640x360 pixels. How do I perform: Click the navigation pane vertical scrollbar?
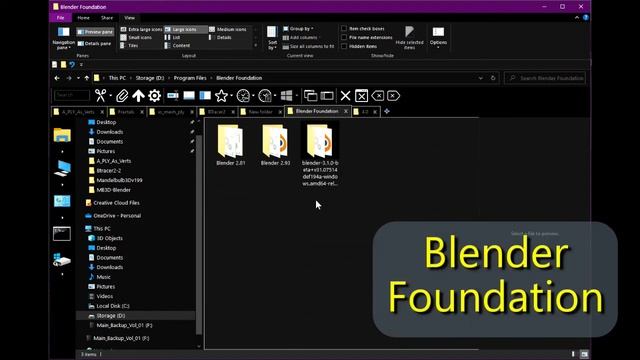[x=199, y=235]
